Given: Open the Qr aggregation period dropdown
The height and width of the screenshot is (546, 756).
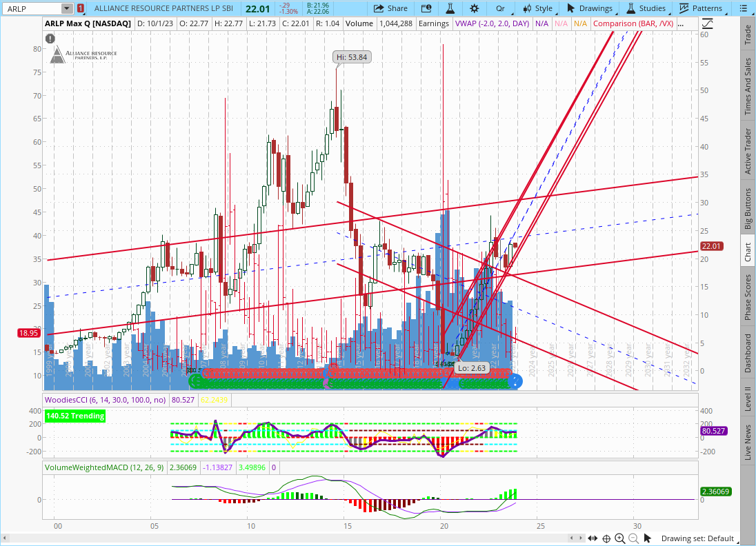Looking at the screenshot, I should point(501,8).
